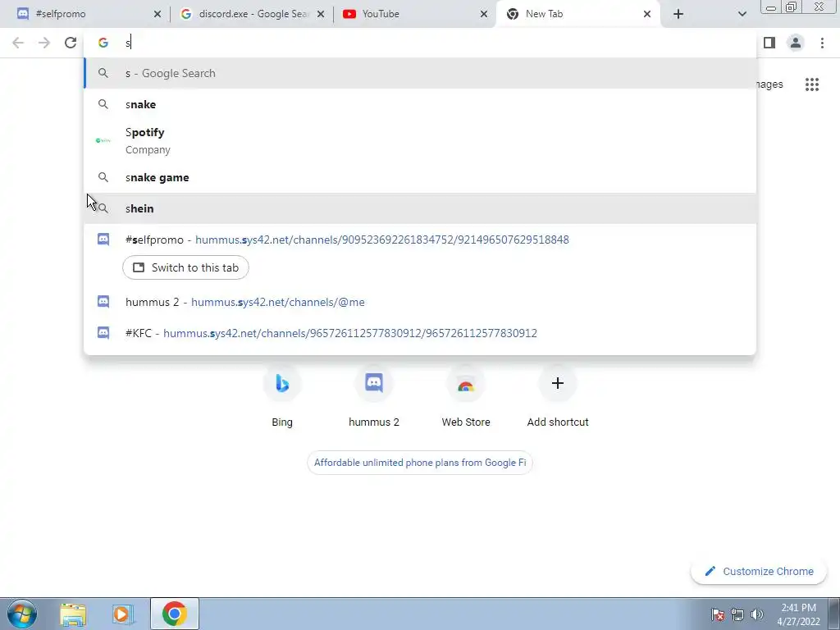This screenshot has width=840, height=630.
Task: Click the Discord icon beside #KFC suggestion
Action: (103, 333)
